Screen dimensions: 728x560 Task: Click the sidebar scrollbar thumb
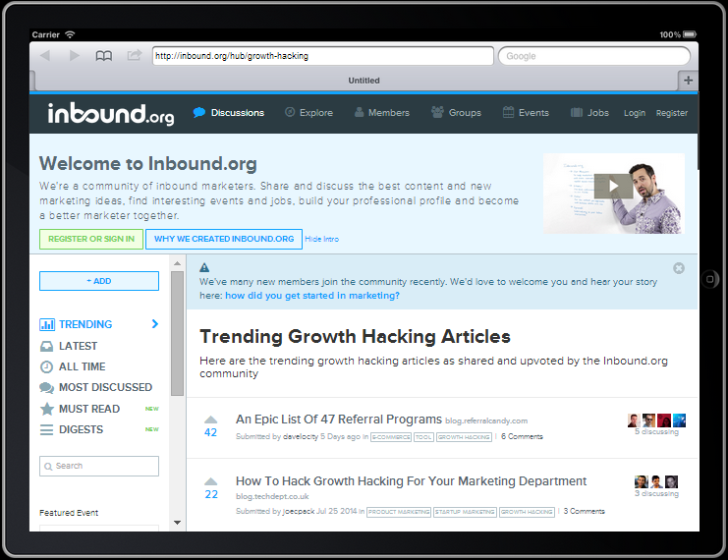click(x=178, y=333)
